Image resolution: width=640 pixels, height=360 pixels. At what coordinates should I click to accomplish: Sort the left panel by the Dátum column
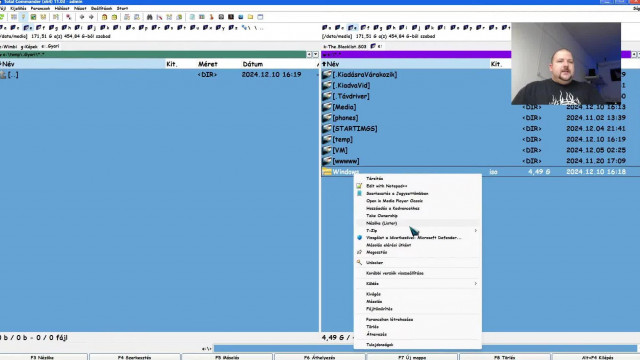point(253,64)
